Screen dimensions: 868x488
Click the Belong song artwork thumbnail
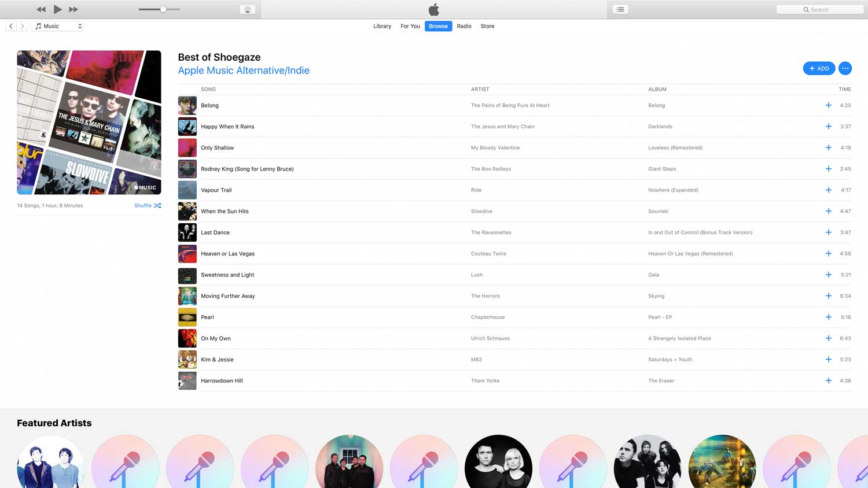point(187,105)
